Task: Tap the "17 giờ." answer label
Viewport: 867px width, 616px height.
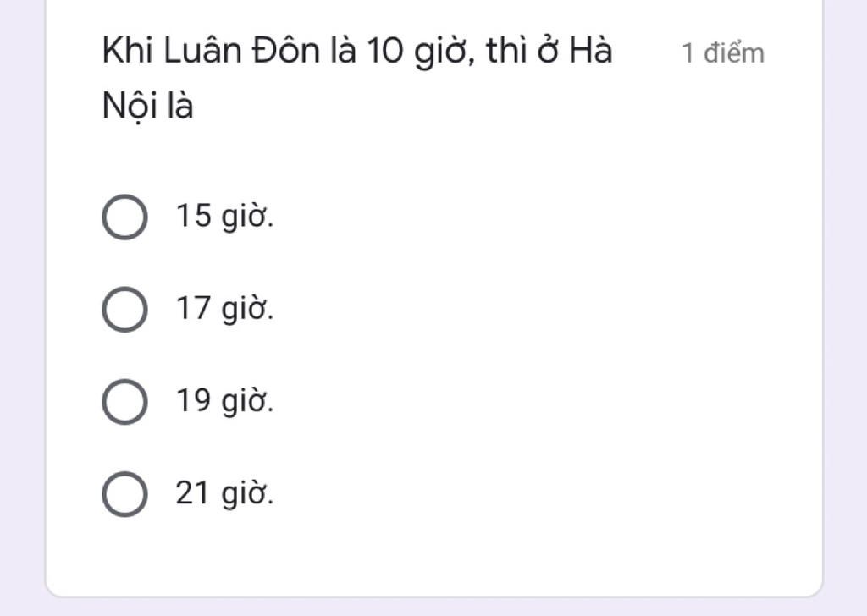Action: (224, 309)
